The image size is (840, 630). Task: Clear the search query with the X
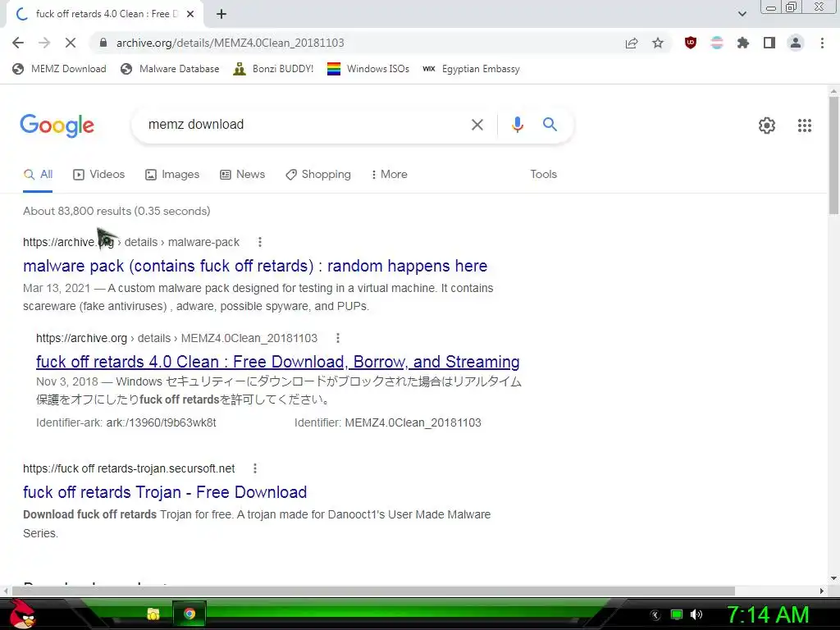pyautogui.click(x=477, y=125)
